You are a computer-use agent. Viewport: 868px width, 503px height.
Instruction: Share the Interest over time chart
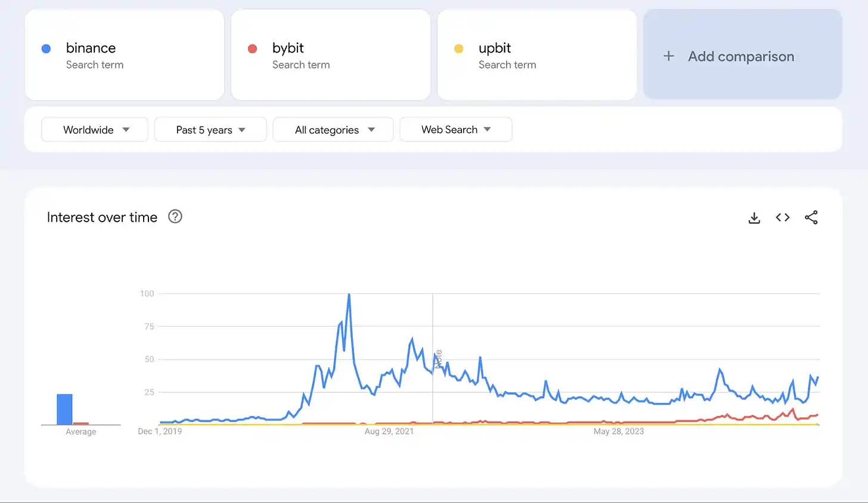811,218
